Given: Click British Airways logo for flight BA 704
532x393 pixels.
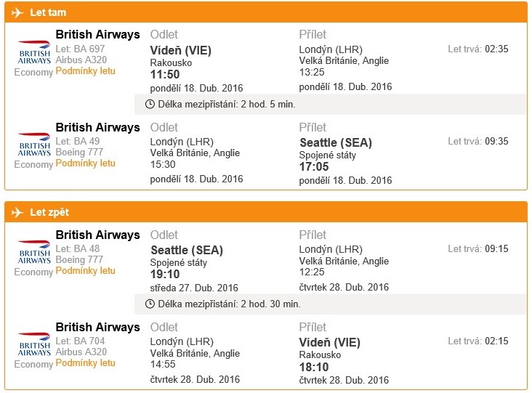Looking at the screenshot, I should pyautogui.click(x=34, y=344).
